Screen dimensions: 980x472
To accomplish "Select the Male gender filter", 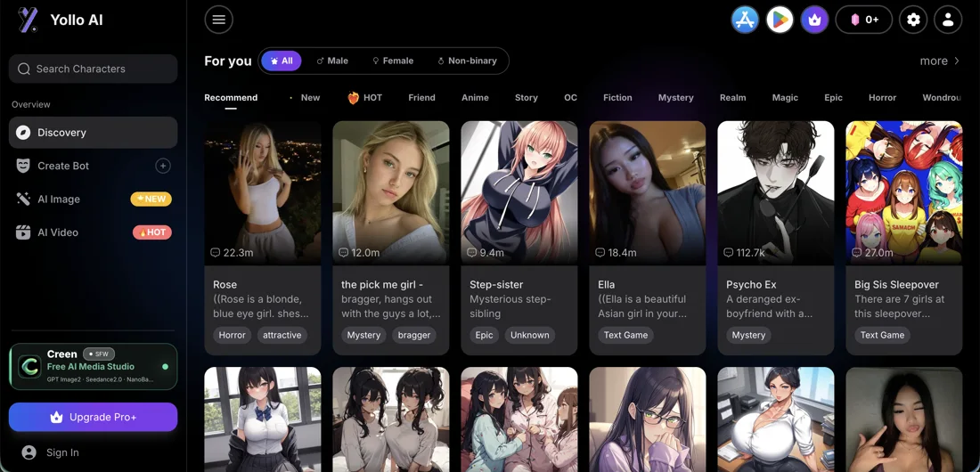I will tap(332, 61).
